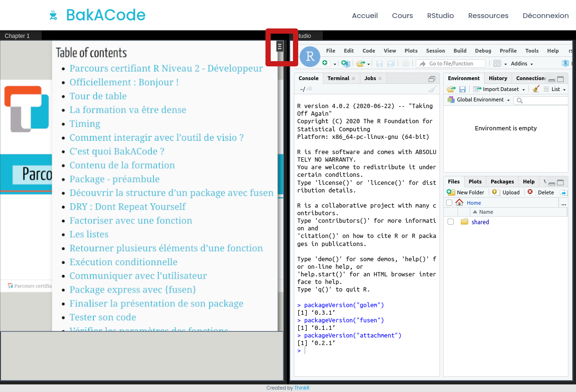This screenshot has height=392, width=576.
Task: Click the project R cube icon at toolbar right
Action: 565,63
